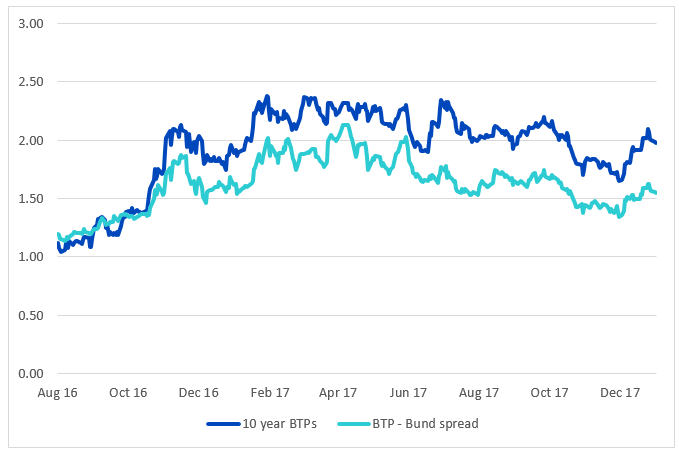Click the Apr 17 x-axis label

(338, 393)
